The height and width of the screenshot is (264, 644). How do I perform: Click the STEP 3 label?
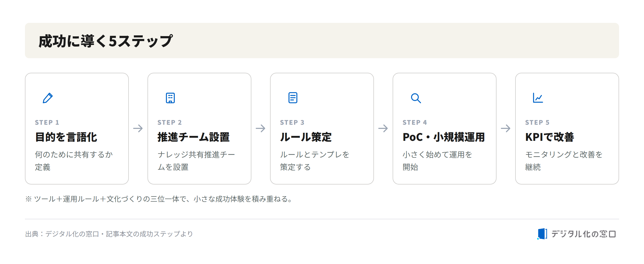292,122
